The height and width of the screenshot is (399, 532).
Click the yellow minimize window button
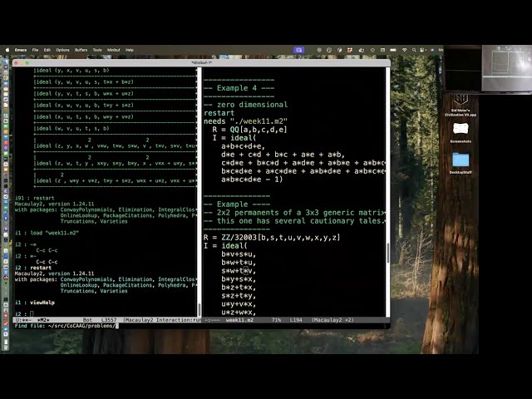[23, 62]
